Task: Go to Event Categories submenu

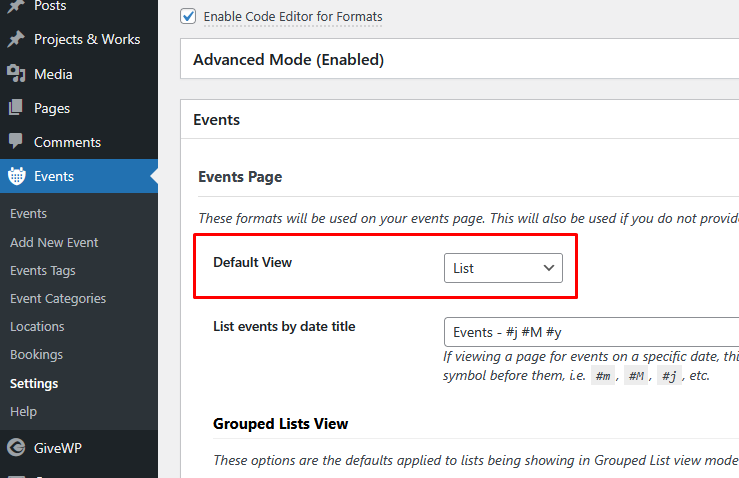Action: point(58,298)
